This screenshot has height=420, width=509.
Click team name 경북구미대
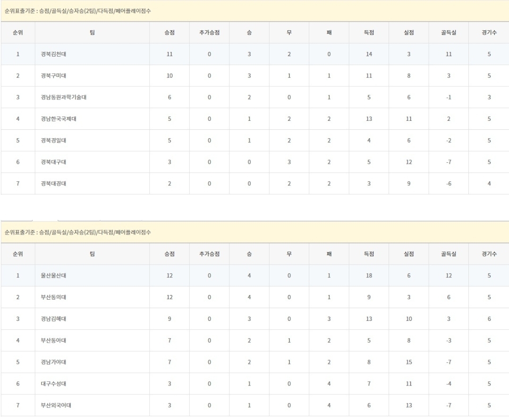(53, 76)
